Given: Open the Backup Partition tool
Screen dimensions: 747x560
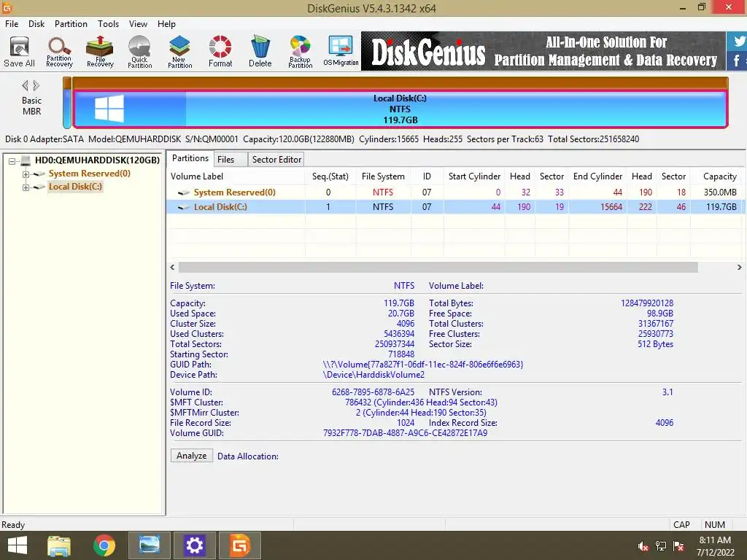Looking at the screenshot, I should [300, 52].
